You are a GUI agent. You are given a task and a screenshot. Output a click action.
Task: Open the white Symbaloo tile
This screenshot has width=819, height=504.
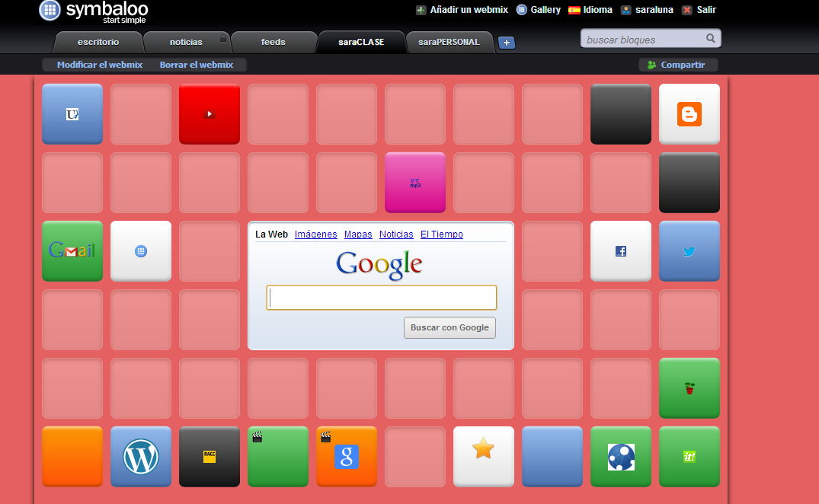pos(141,251)
